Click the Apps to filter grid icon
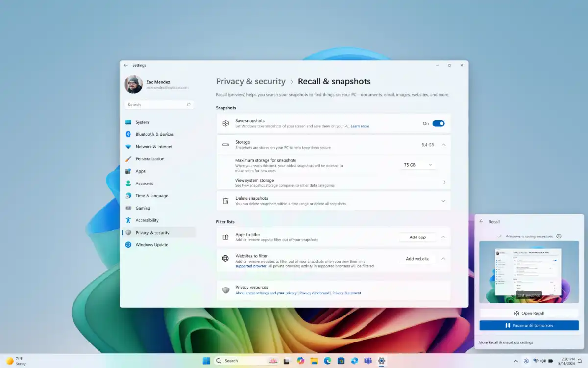The image size is (588, 368). tap(225, 237)
